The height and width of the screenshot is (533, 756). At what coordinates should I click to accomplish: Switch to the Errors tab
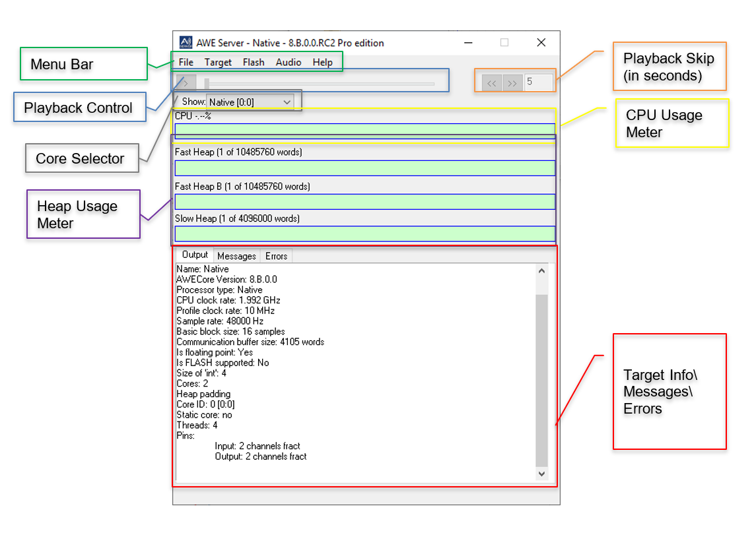coord(276,256)
